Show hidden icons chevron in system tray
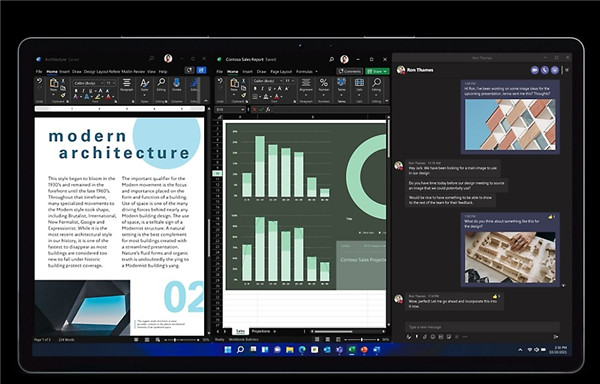The image size is (600, 384). click(520, 350)
